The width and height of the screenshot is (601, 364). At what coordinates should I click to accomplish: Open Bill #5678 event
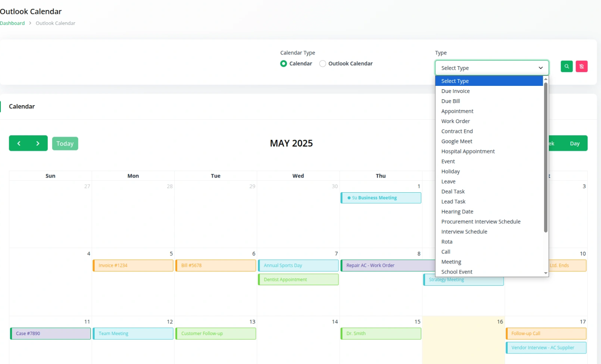(x=216, y=266)
